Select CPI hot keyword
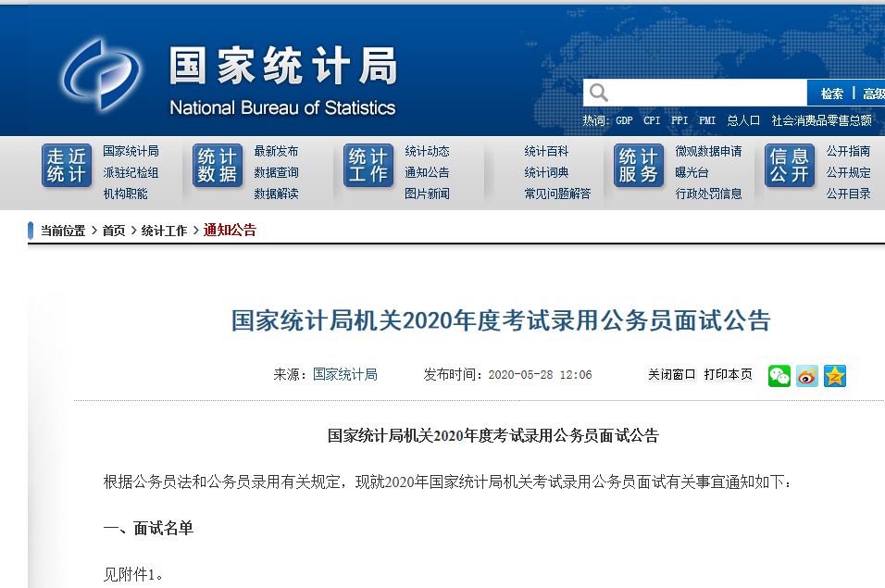Image resolution: width=885 pixels, height=588 pixels. click(652, 120)
